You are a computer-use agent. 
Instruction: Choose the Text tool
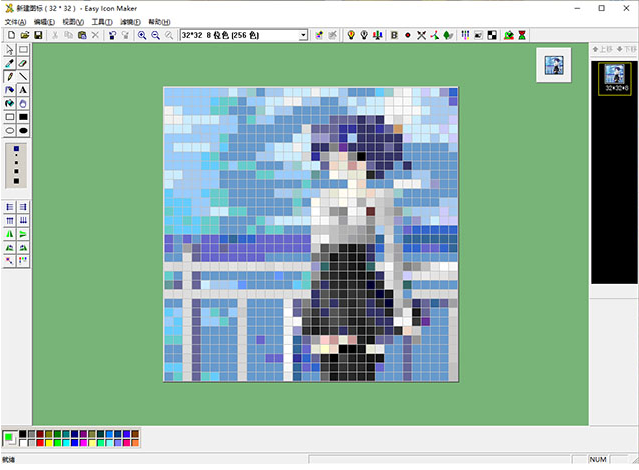pos(23,89)
